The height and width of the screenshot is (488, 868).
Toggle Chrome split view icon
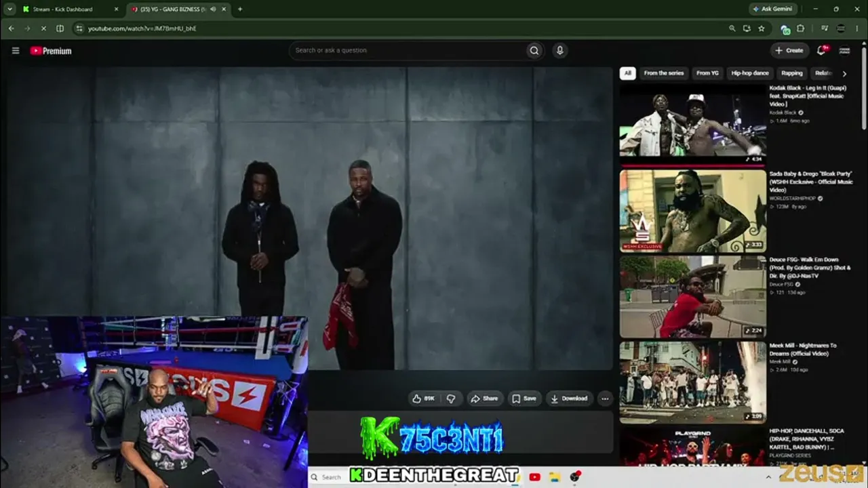coord(60,28)
